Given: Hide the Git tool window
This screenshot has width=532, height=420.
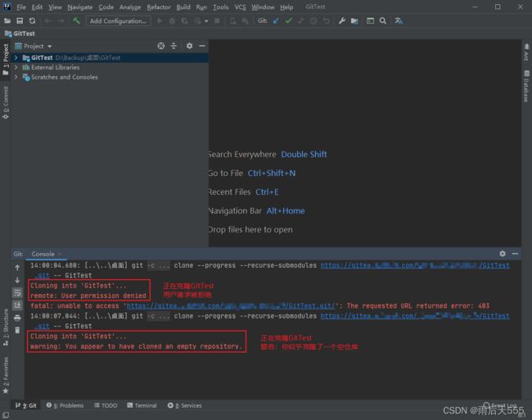Looking at the screenshot, I should coord(515,254).
